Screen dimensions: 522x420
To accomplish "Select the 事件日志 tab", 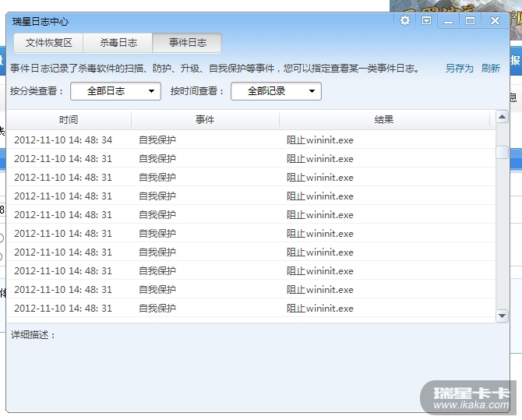I will coord(188,43).
